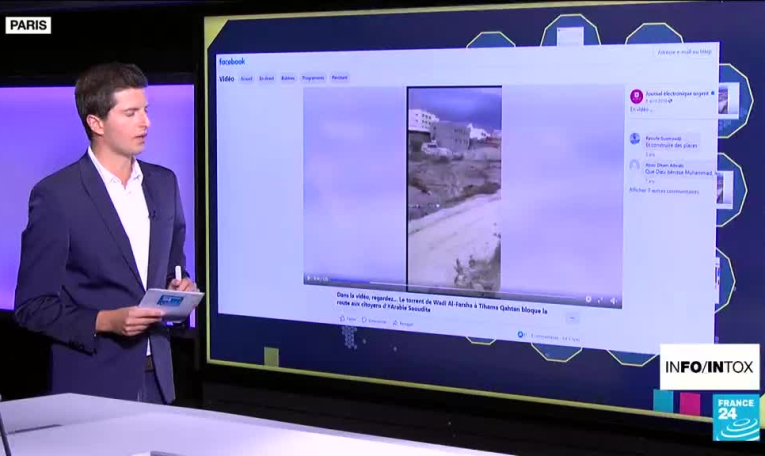Image resolution: width=765 pixels, height=456 pixels.
Task: Click the Abou Dham Adwalo name
Action: (664, 165)
